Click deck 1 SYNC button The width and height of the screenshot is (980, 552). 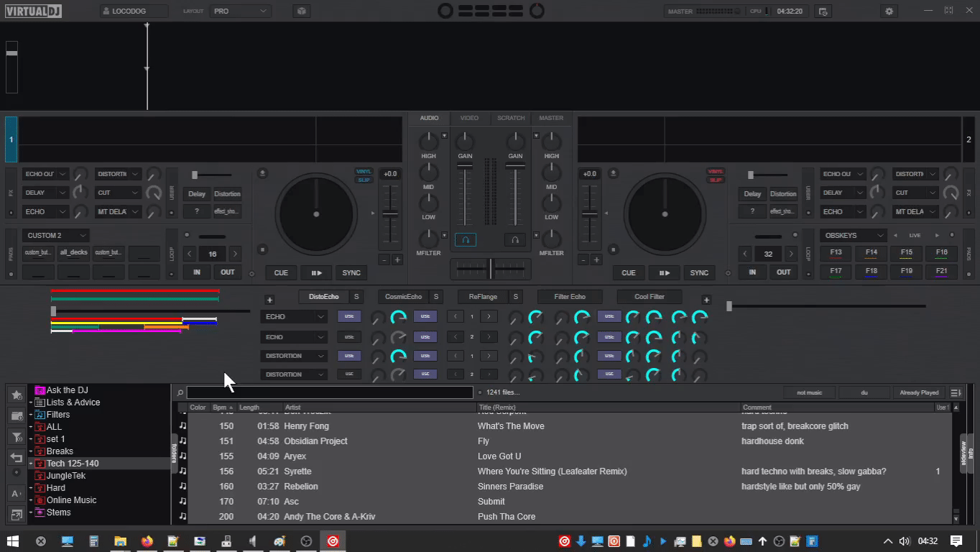[351, 273]
